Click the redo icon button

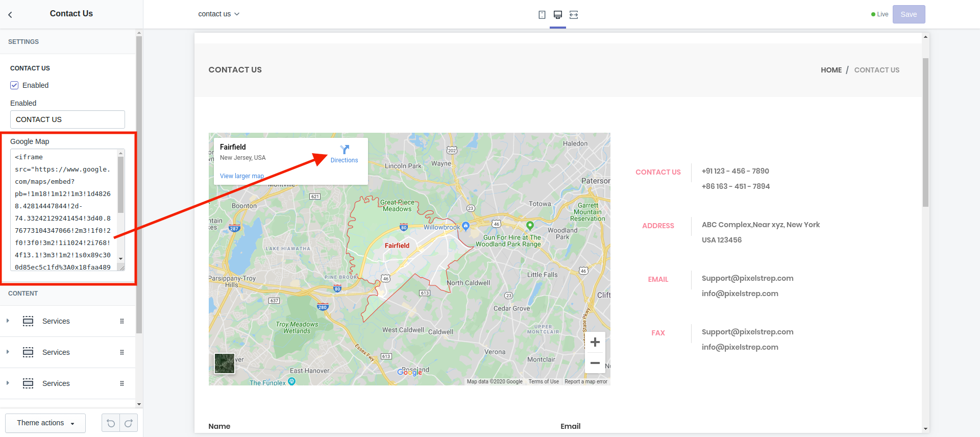pos(129,423)
